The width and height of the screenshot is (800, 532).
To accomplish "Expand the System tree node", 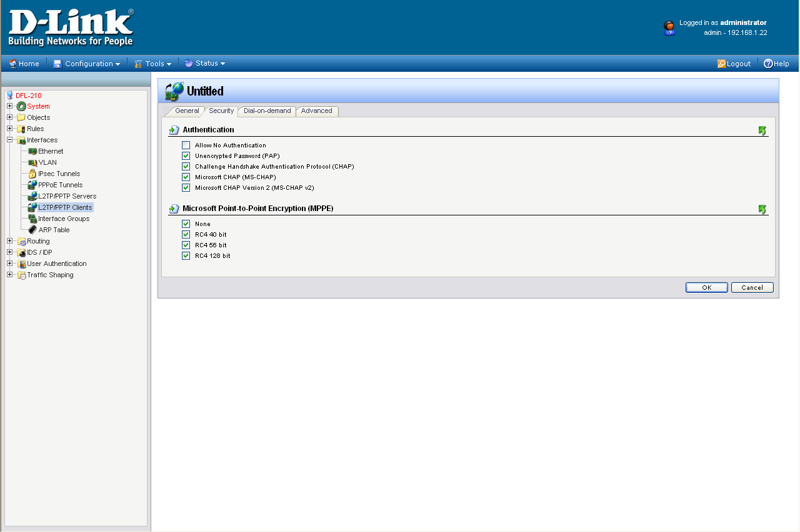I will click(10, 106).
